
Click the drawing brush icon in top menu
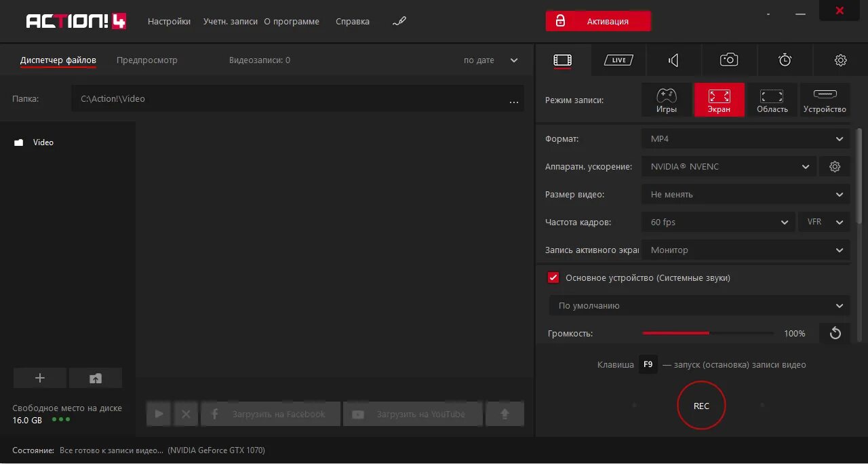coord(399,21)
